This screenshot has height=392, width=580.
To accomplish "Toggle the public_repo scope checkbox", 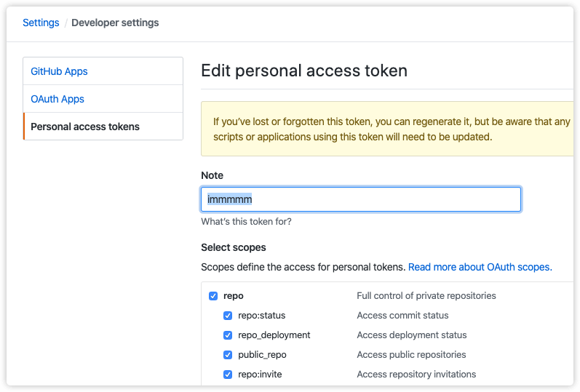I will click(228, 355).
